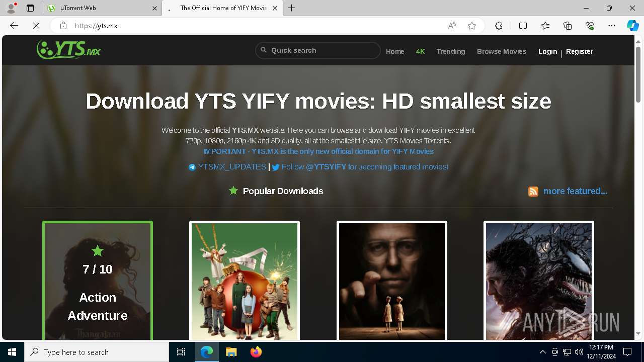
Task: Open Tab actions menu
Action: point(30,8)
